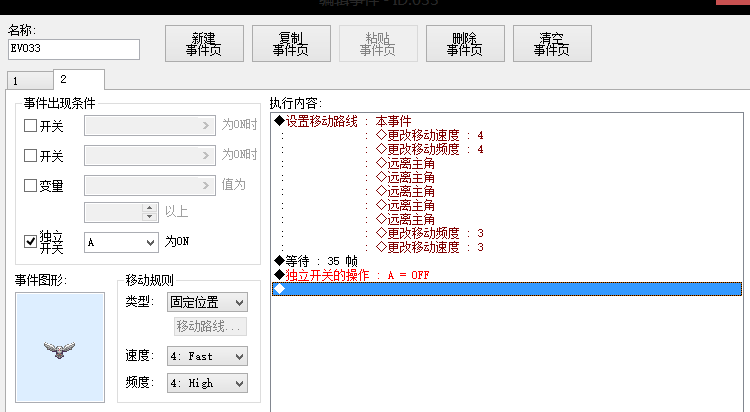Click the greyed 移动路线... button

click(210, 326)
